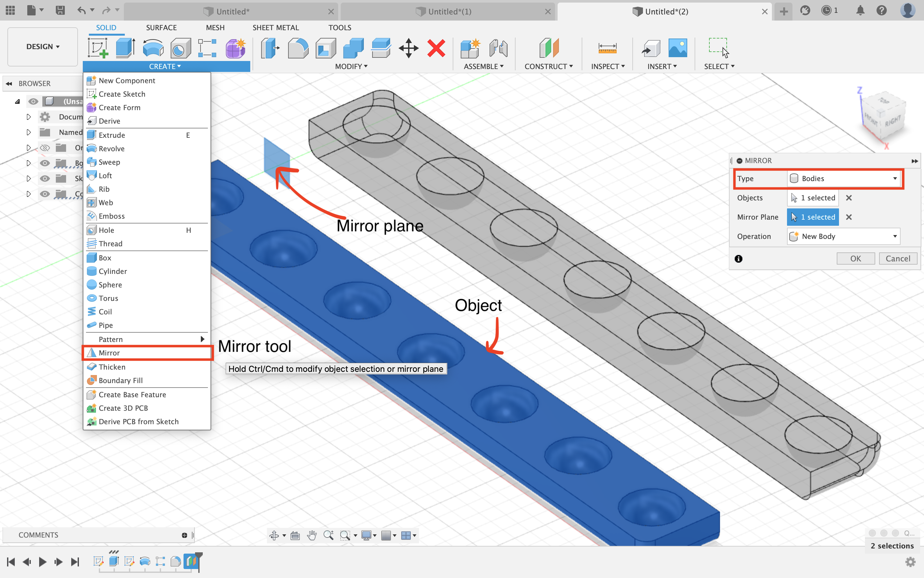
Task: Click the Shell modify icon
Action: pyautogui.click(x=326, y=48)
